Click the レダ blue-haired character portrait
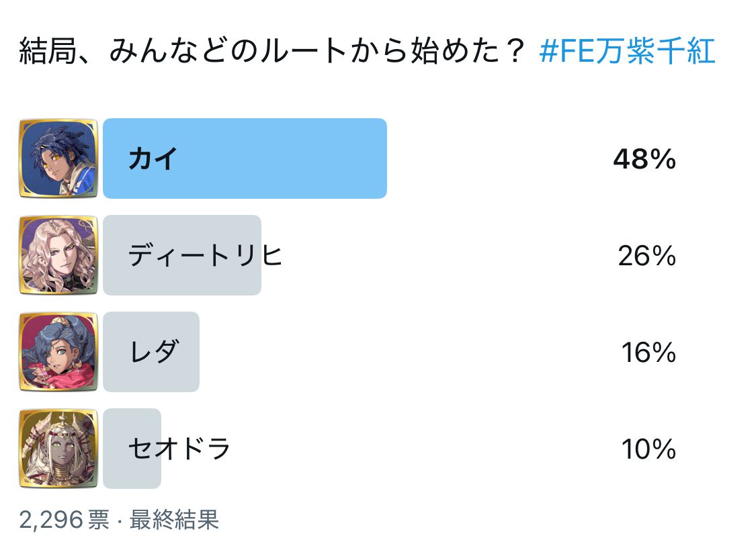 [x=58, y=352]
